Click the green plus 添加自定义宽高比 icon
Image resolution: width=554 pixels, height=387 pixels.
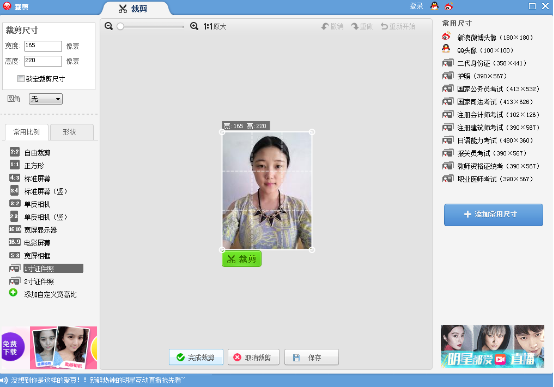pyautogui.click(x=13, y=293)
